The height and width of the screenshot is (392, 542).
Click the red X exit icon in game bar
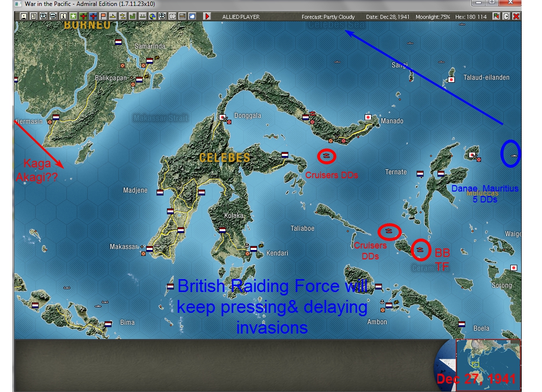click(516, 16)
